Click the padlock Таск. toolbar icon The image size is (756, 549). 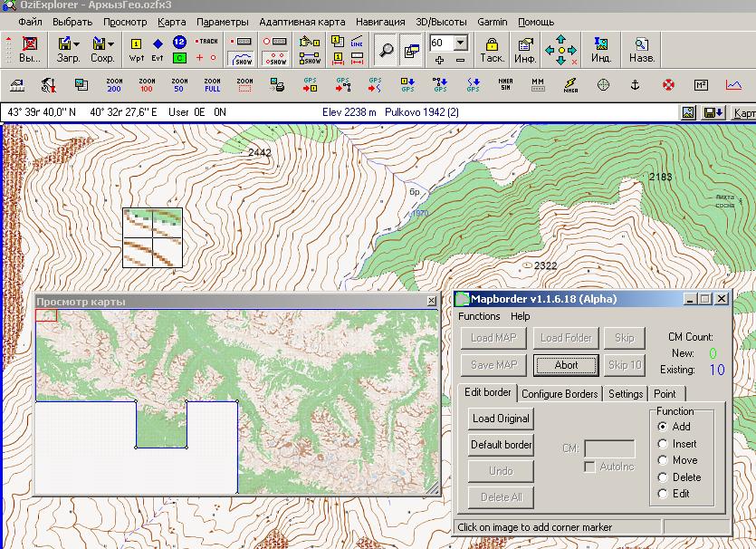492,49
